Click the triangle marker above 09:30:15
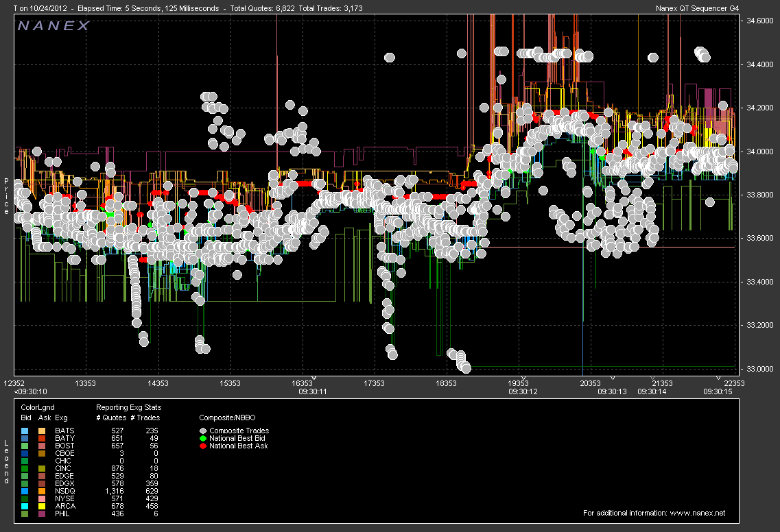 pyautogui.click(x=718, y=378)
